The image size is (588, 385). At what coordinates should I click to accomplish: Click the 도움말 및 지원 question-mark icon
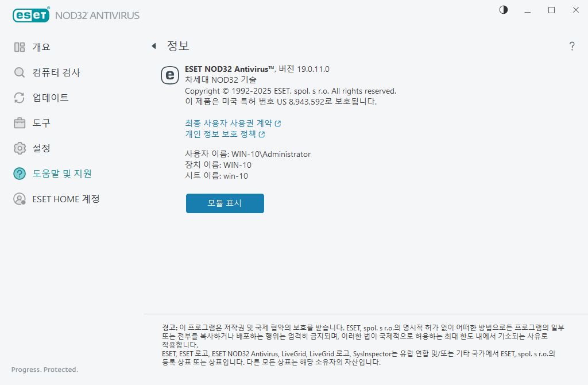(x=19, y=173)
